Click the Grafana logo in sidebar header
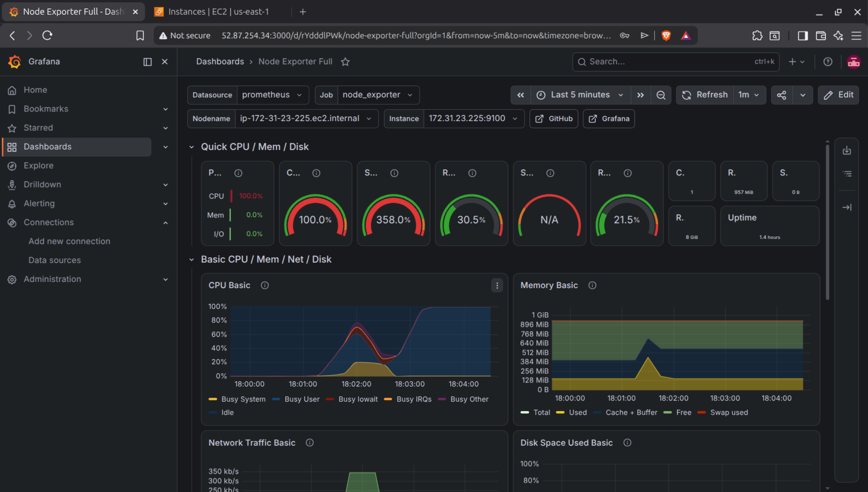The width and height of the screenshot is (868, 492). coord(14,62)
